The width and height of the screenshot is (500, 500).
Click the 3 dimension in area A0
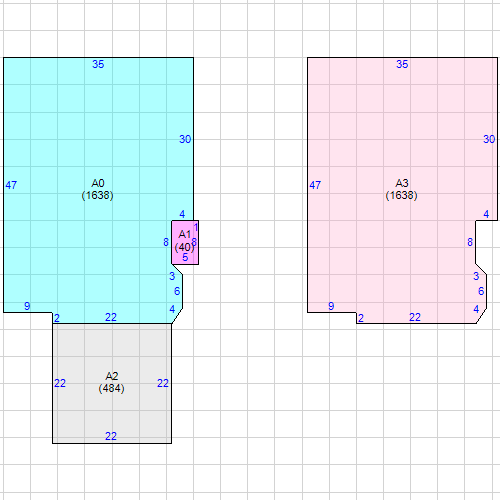pyautogui.click(x=172, y=276)
